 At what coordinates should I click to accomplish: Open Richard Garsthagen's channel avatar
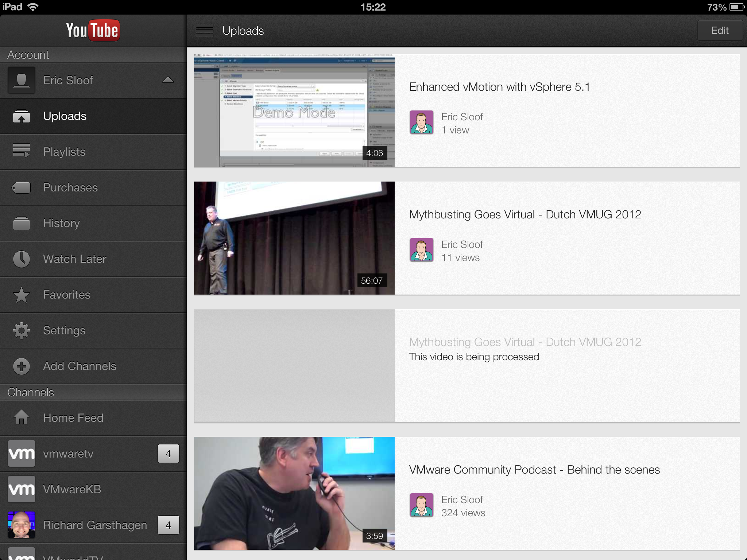22,525
